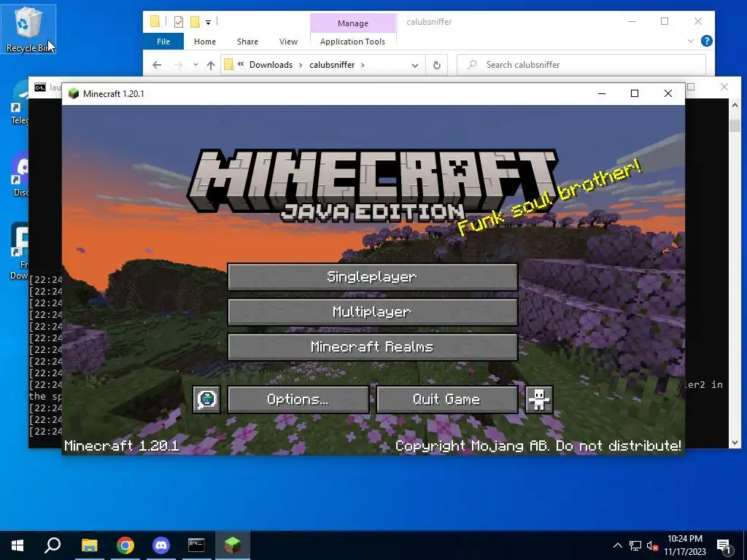Click the console window title icon
Image resolution: width=747 pixels, height=560 pixels.
pyautogui.click(x=40, y=87)
